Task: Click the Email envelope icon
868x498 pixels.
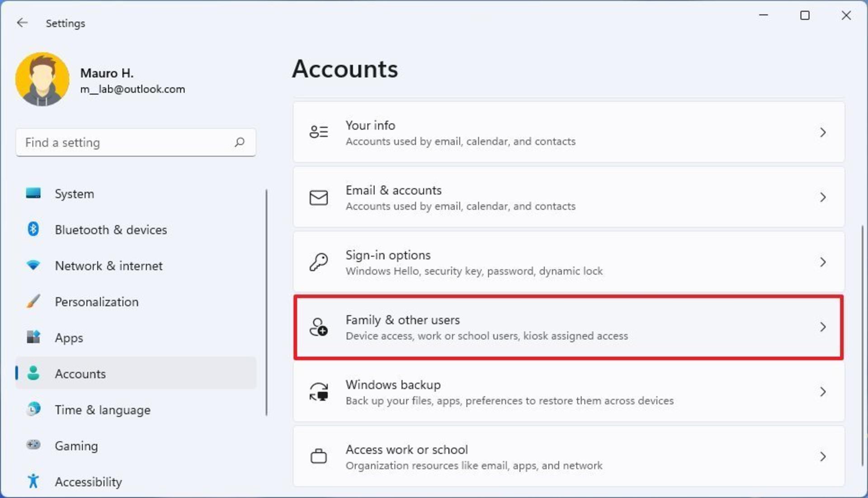Action: pyautogui.click(x=318, y=197)
